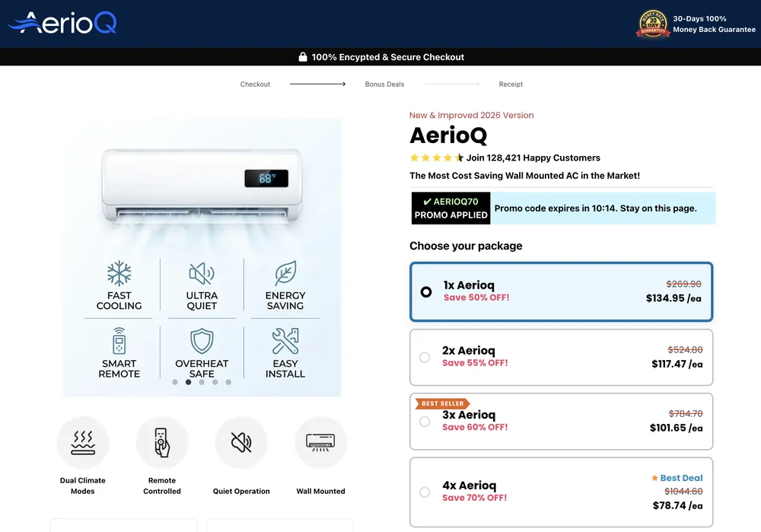Click the Best Deal star label
The height and width of the screenshot is (532, 761).
[x=677, y=478]
